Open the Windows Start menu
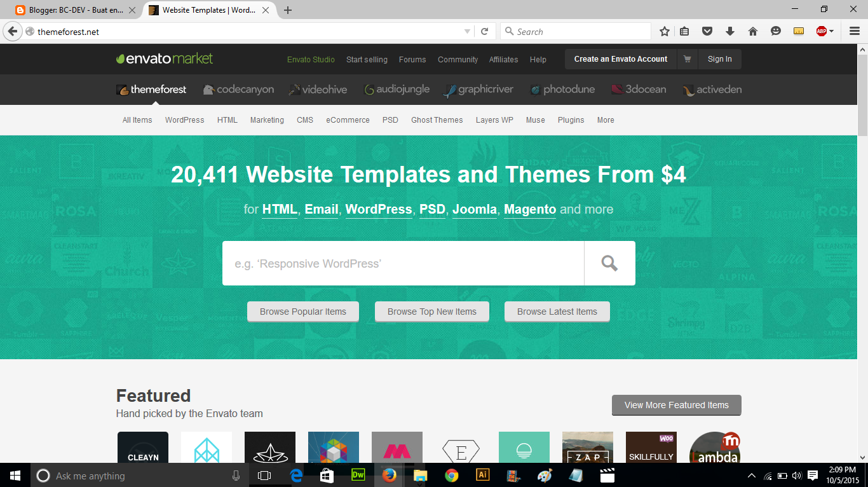Screen dimensions: 868x487 (15, 475)
